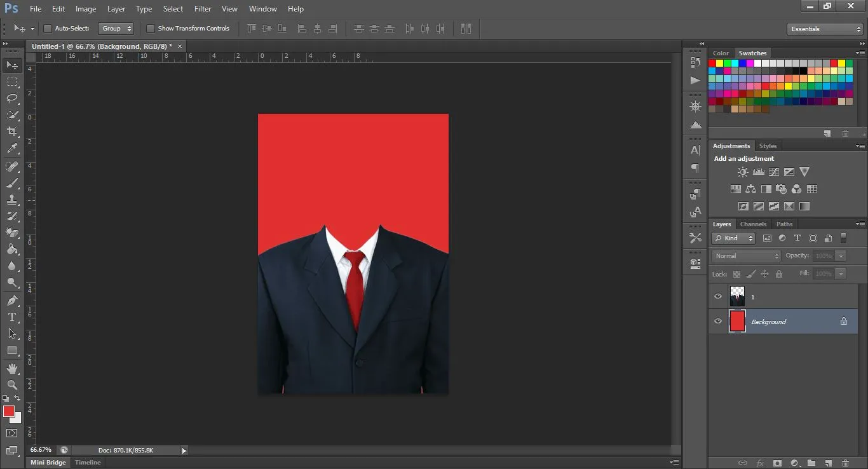Image resolution: width=868 pixels, height=469 pixels.
Task: Open the Essentials workspace switcher
Action: tap(823, 29)
